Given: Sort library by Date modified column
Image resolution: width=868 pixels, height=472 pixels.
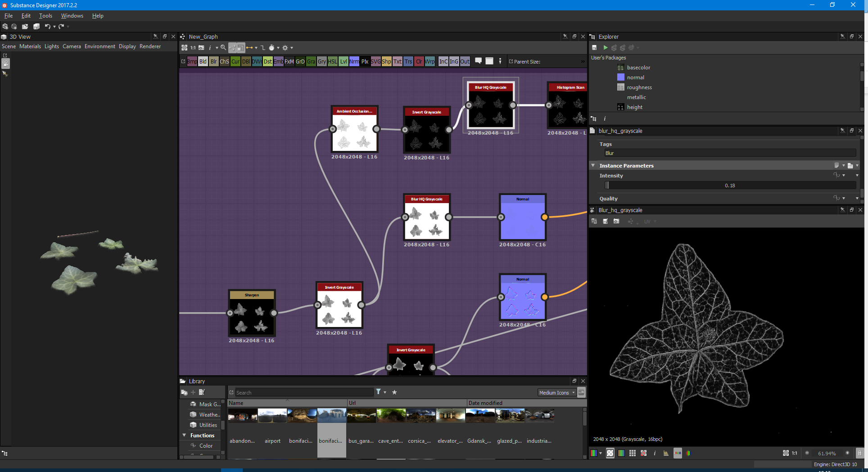Looking at the screenshot, I should pyautogui.click(x=485, y=403).
